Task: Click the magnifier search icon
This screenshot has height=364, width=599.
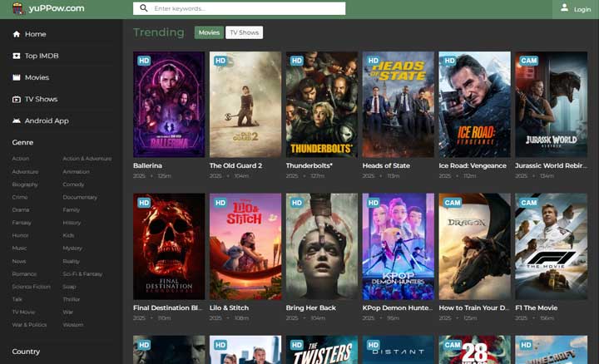Action: click(144, 8)
